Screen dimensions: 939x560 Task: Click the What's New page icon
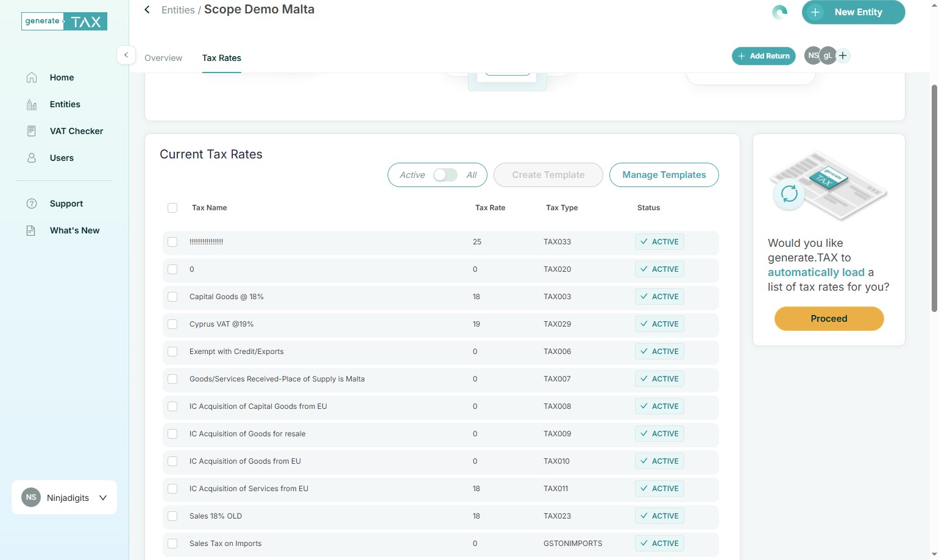click(31, 230)
